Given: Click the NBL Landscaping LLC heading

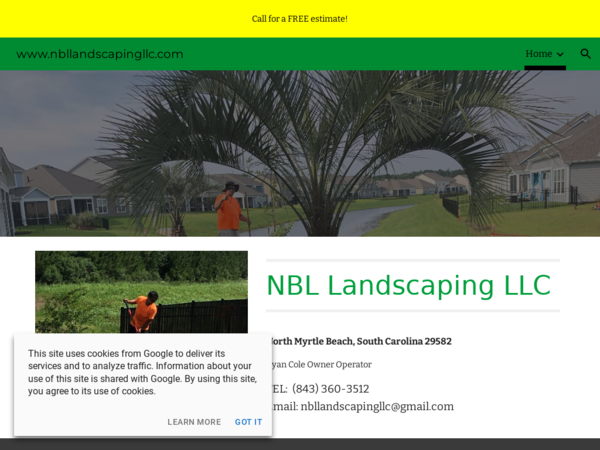Looking at the screenshot, I should (x=408, y=285).
